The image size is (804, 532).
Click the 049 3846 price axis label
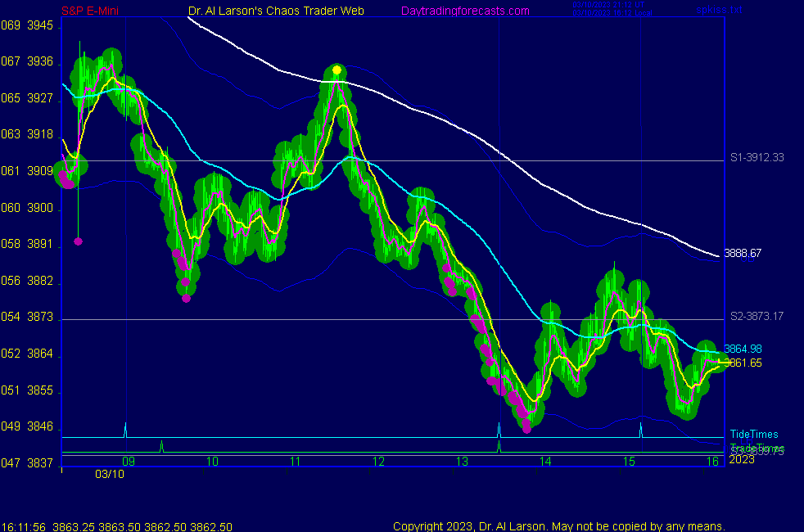point(27,426)
